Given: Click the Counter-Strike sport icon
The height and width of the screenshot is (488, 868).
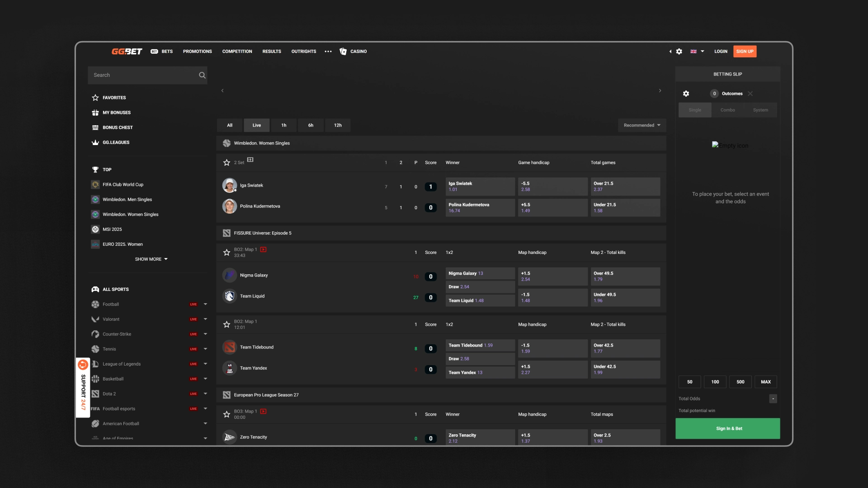Looking at the screenshot, I should [95, 334].
